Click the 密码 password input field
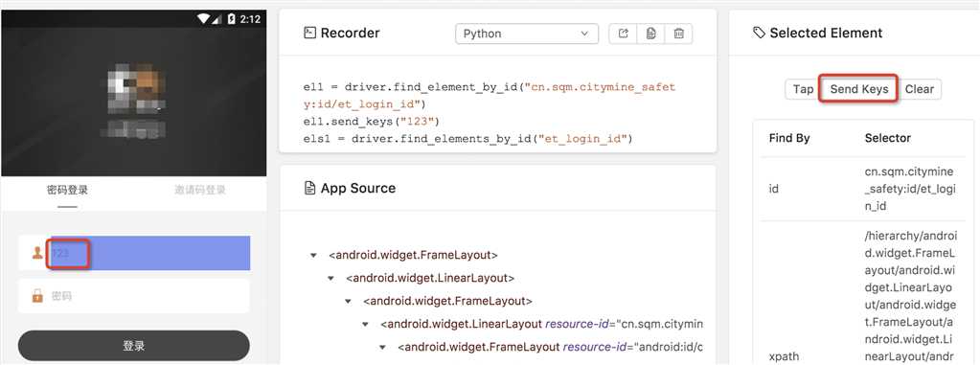The image size is (980, 365). coord(134,296)
